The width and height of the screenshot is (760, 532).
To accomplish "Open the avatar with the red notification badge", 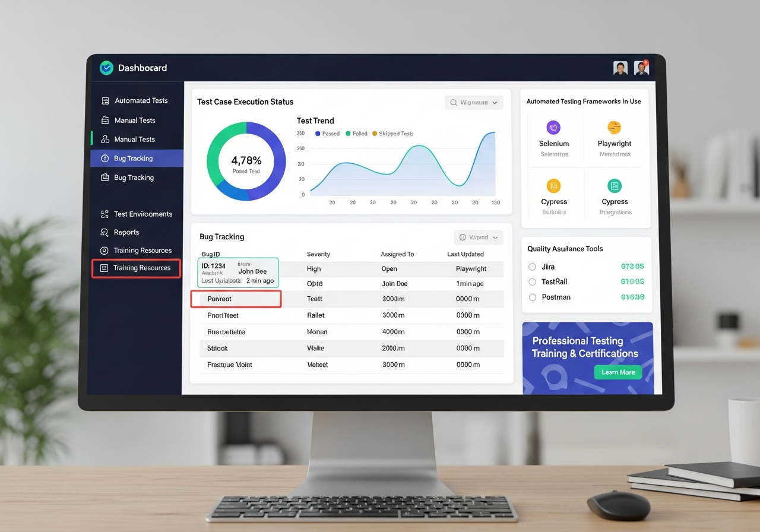I will pyautogui.click(x=641, y=68).
